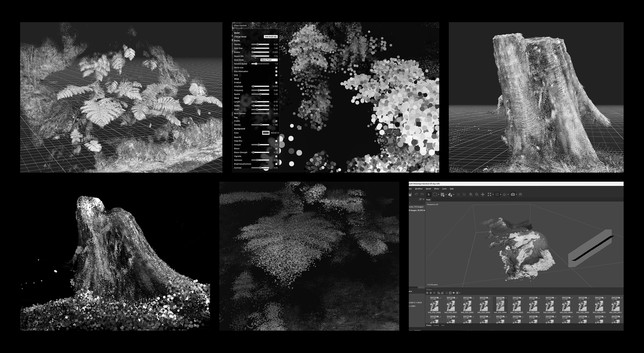Expand the Photos pane view mode dropdown

click(x=460, y=293)
